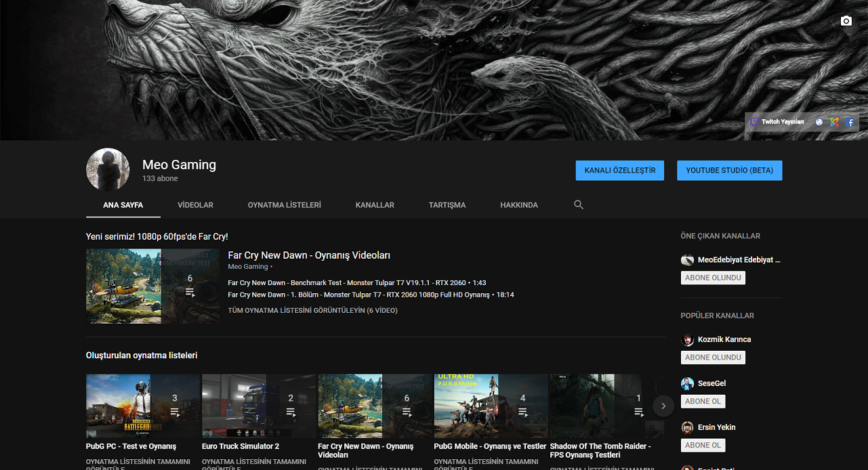Click the camera icon to edit banner
Viewport: 868px width, 470px height.
tap(846, 21)
